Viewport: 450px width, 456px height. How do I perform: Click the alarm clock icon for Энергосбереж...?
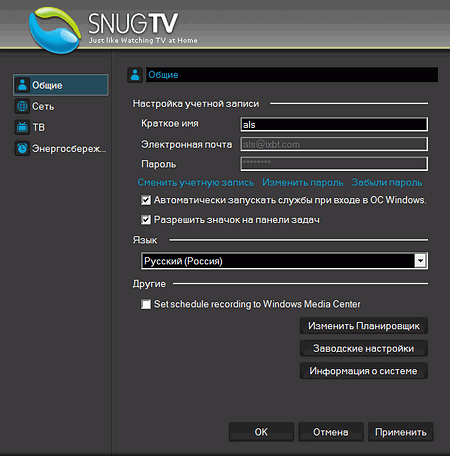22,148
